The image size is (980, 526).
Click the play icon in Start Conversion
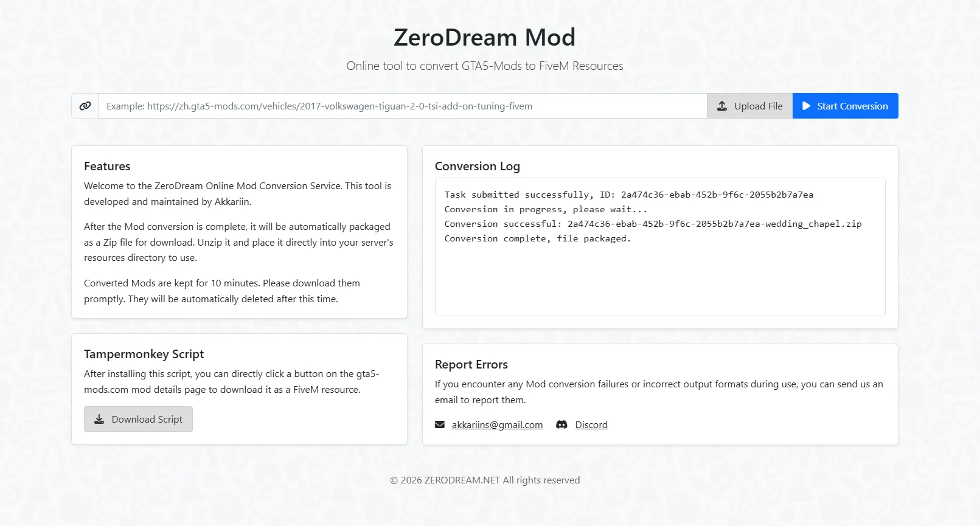[x=807, y=106]
